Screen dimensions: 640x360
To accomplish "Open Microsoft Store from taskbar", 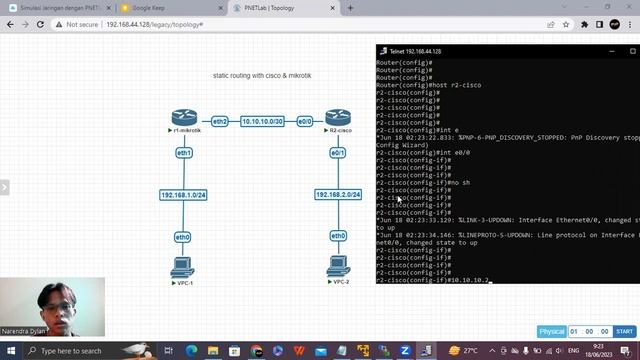I will click(x=234, y=351).
